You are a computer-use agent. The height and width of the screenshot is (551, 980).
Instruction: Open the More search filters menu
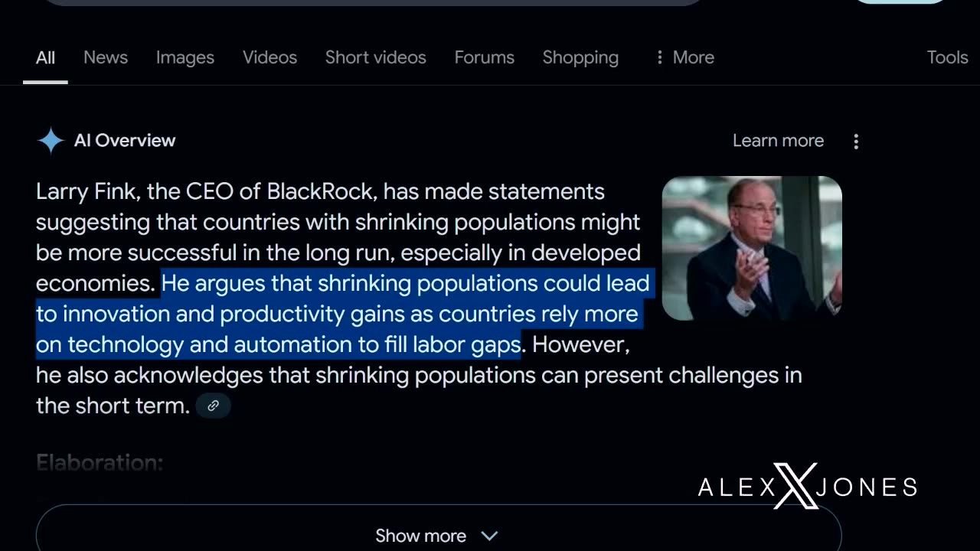[x=684, y=57]
